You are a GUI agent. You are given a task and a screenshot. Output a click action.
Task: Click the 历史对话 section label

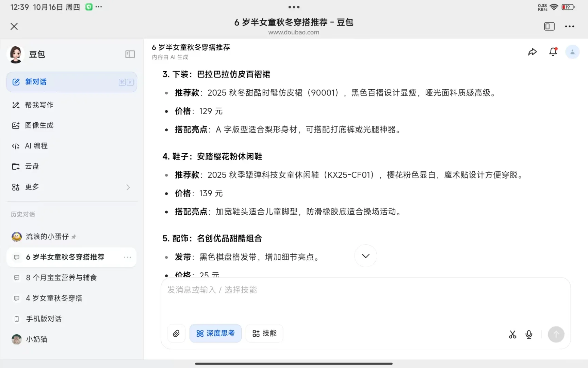click(x=23, y=214)
